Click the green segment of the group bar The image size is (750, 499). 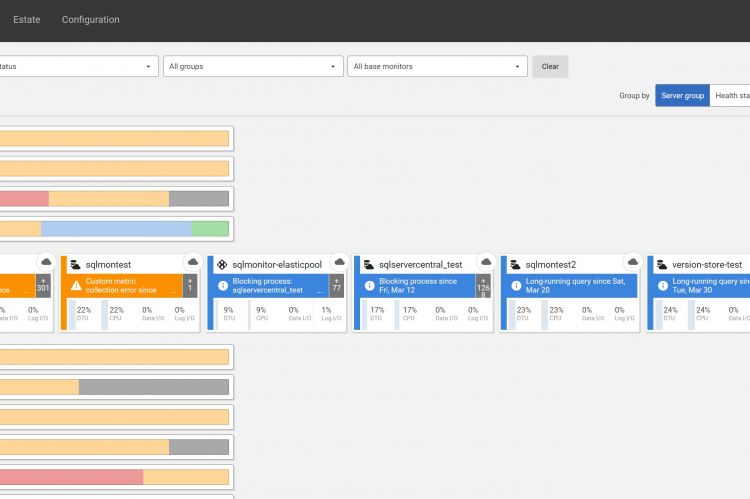(210, 229)
